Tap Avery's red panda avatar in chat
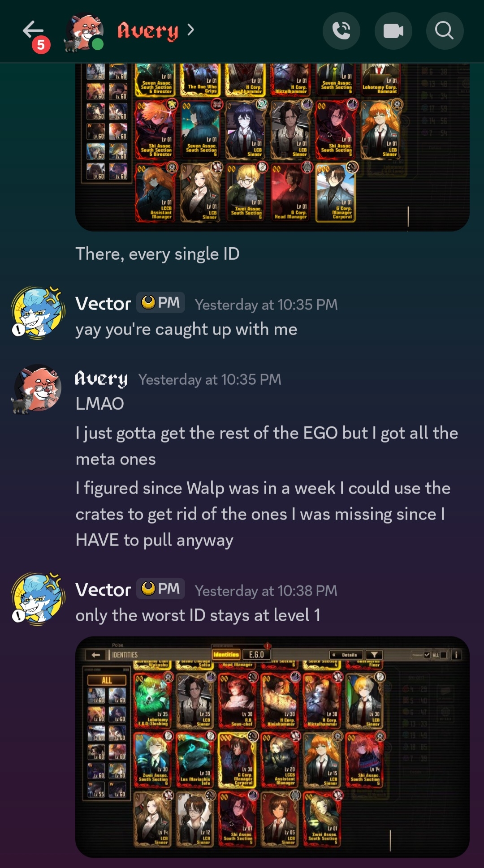This screenshot has width=484, height=868. [x=37, y=389]
